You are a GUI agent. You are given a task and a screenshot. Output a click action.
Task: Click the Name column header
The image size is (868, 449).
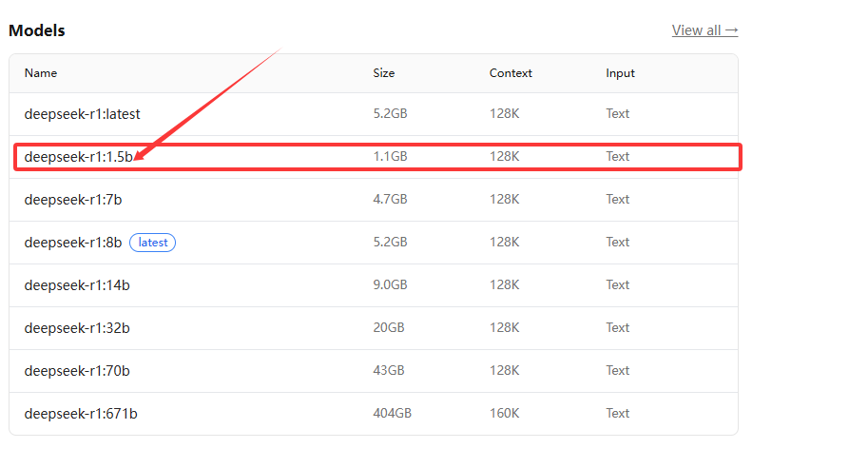(x=41, y=73)
